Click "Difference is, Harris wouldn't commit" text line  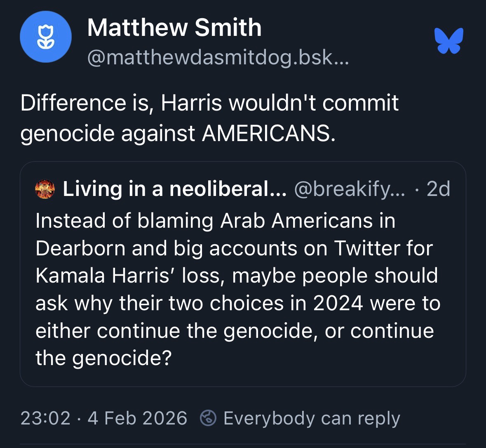[209, 103]
